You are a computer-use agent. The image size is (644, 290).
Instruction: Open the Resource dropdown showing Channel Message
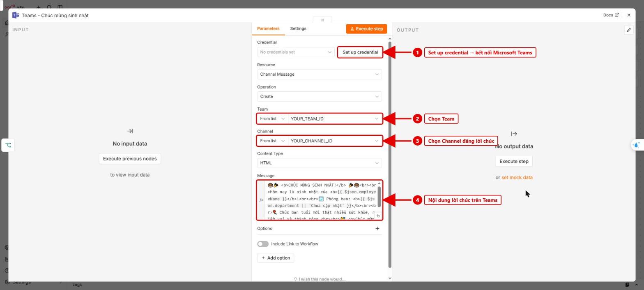pyautogui.click(x=319, y=74)
